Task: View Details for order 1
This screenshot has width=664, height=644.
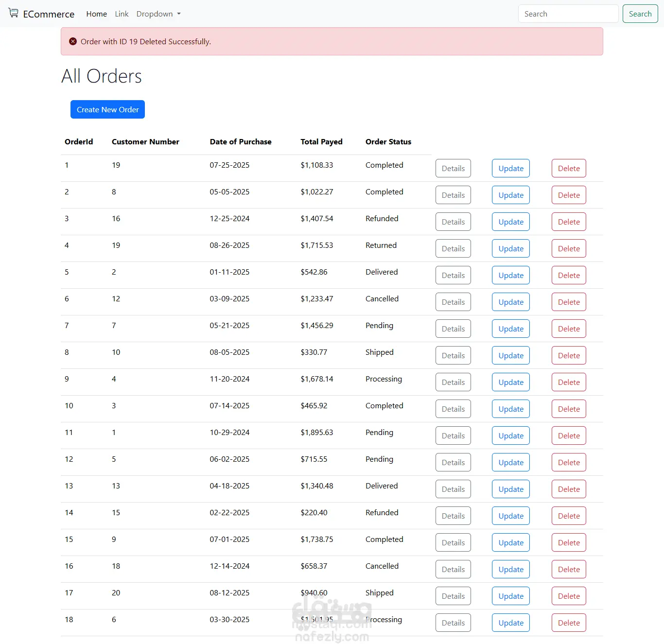Action: pos(453,168)
